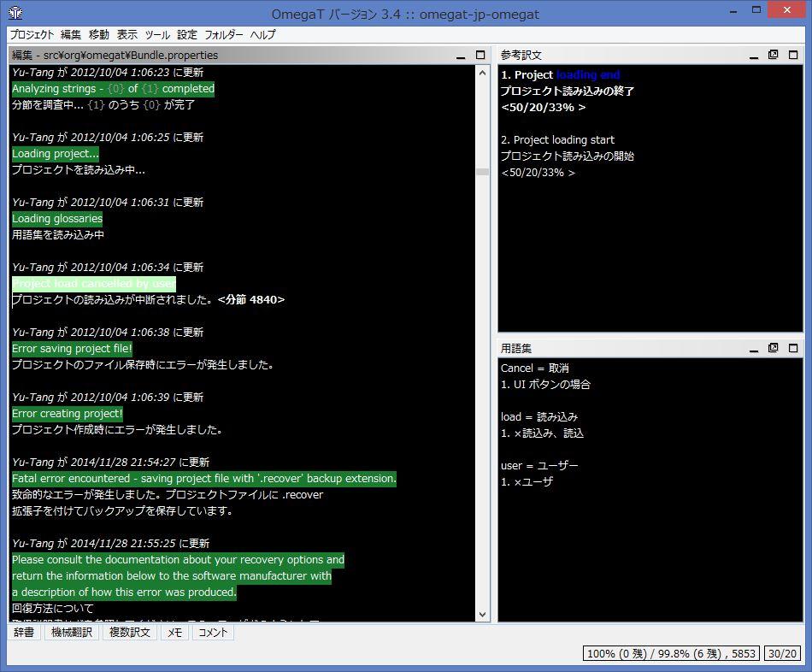Open the プロジェクト menu

(32, 35)
